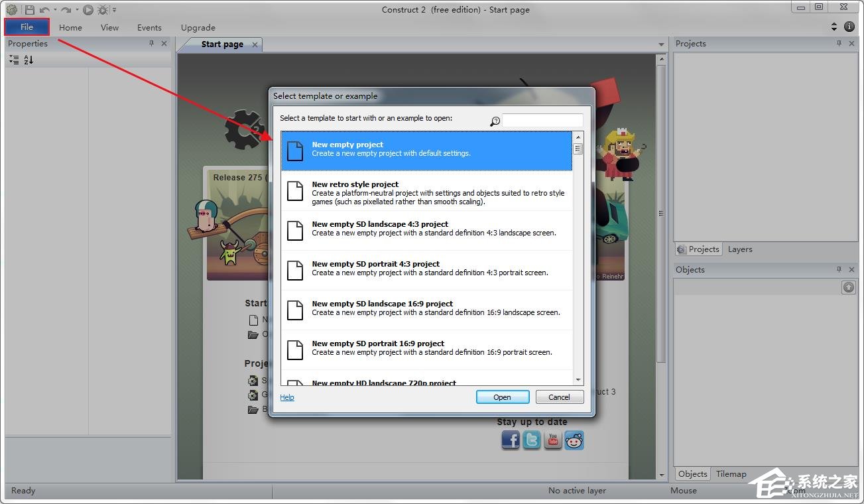Switch to the Layers tab
Viewport: 864px width, 504px height.
click(740, 249)
